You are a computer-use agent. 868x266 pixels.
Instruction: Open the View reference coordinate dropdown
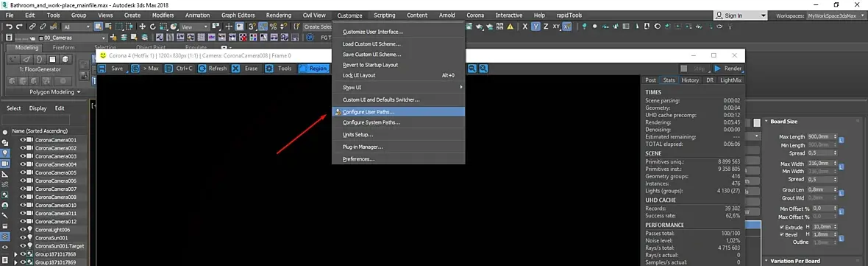[x=195, y=27]
